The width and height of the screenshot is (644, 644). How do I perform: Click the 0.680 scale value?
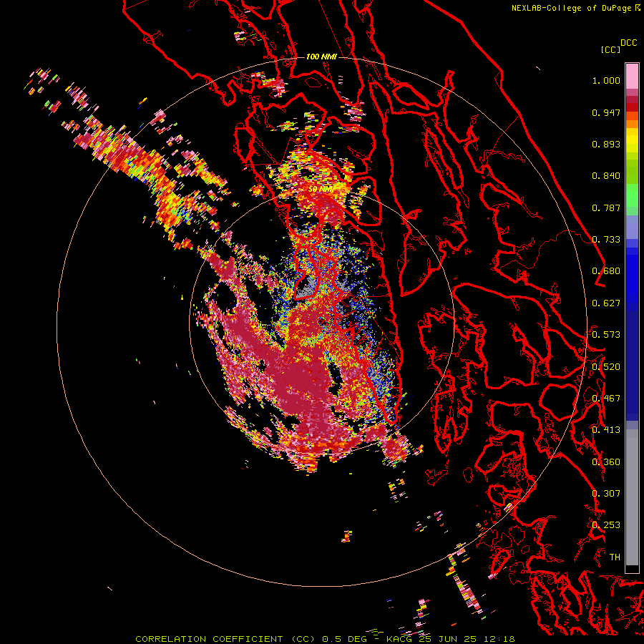tap(606, 271)
